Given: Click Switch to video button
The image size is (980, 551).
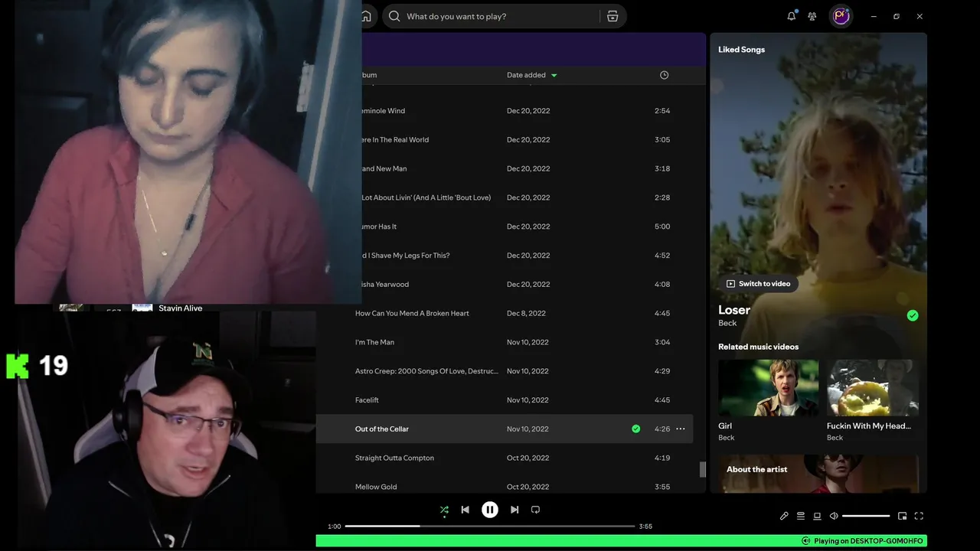Looking at the screenshot, I should [758, 284].
